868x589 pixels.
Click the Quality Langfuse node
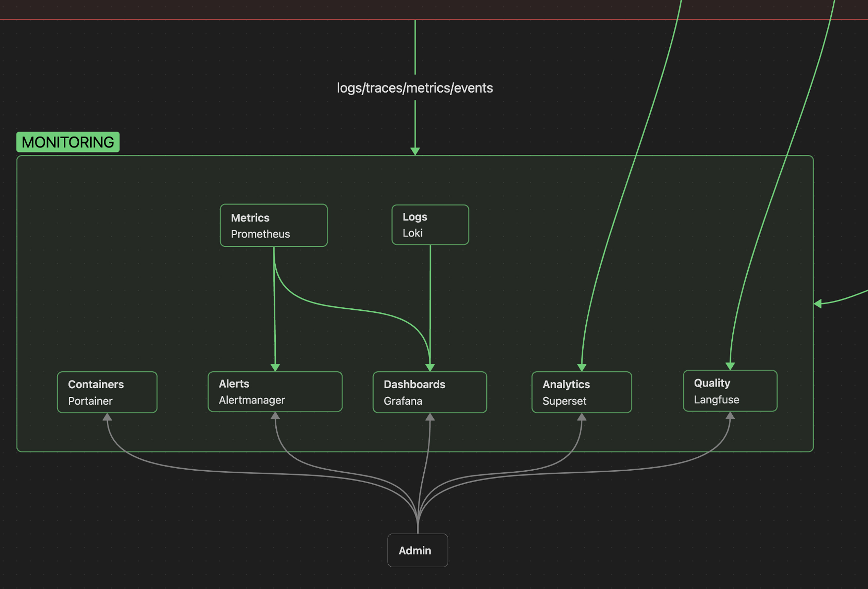[731, 391]
